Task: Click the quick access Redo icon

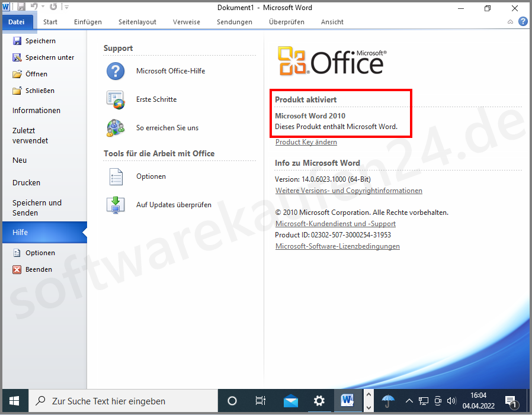Action: point(53,7)
